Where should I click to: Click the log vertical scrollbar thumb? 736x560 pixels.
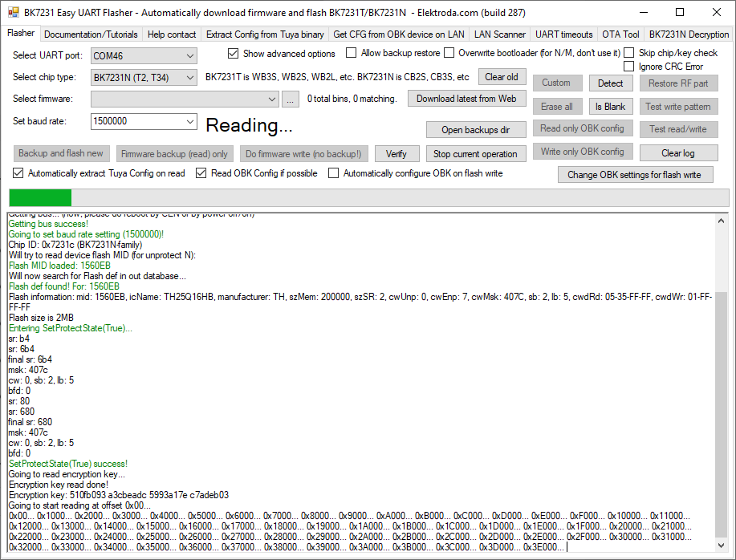(722, 414)
